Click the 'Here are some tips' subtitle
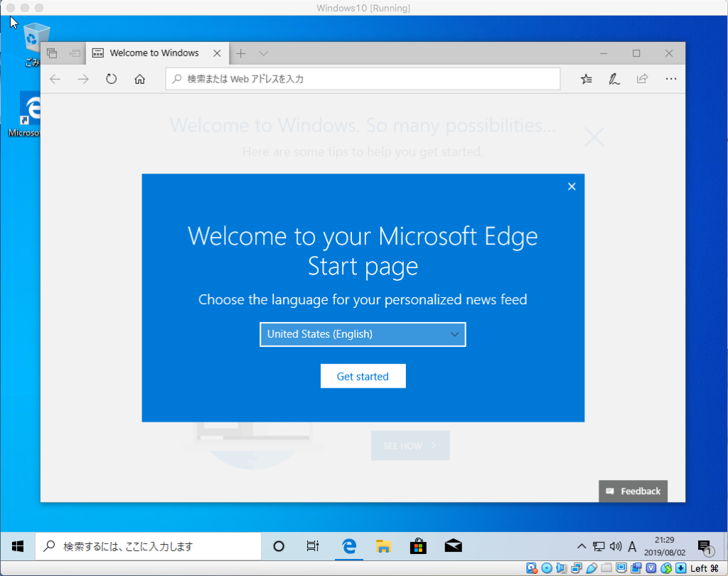This screenshot has height=576, width=728. [x=363, y=152]
